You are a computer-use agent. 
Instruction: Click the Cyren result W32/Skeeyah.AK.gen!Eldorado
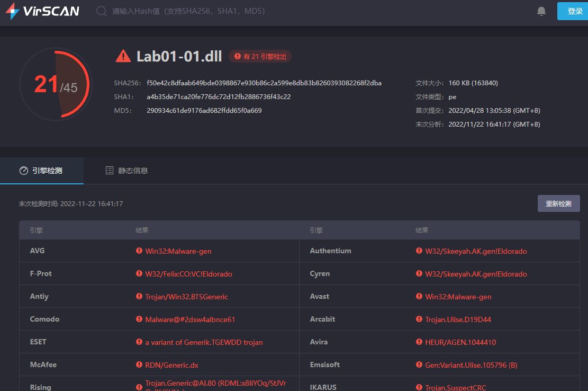coord(476,274)
